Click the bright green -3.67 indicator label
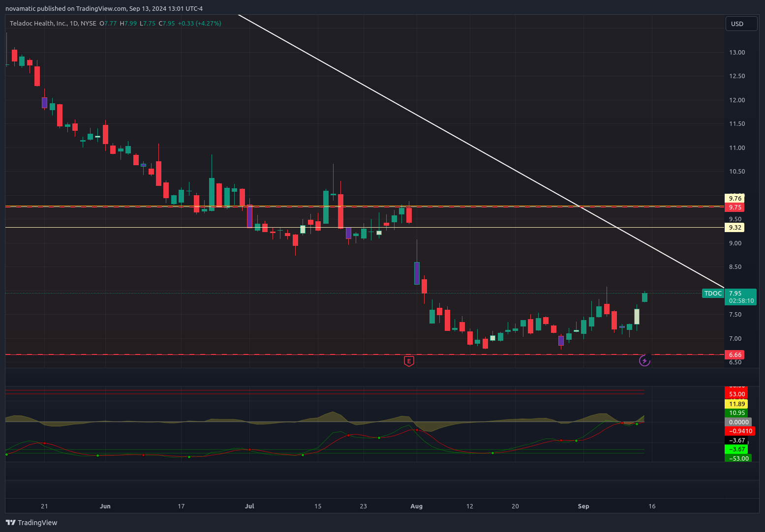 [x=736, y=449]
